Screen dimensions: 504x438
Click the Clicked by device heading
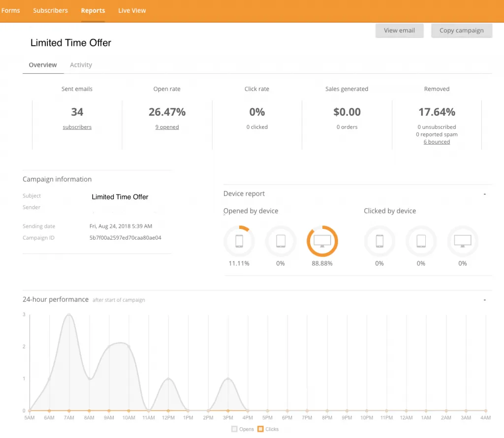click(390, 211)
